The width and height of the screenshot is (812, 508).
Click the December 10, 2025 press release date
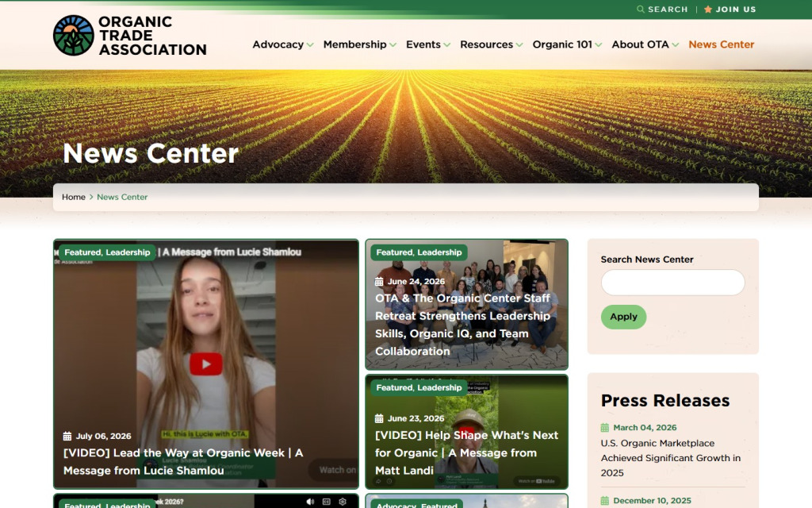[652, 501]
